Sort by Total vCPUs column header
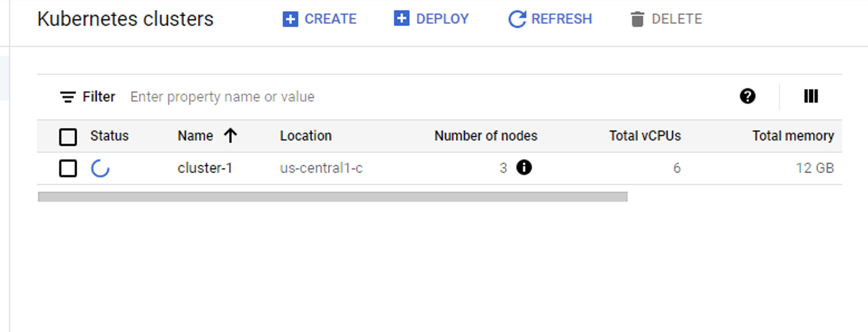 pyautogui.click(x=645, y=136)
